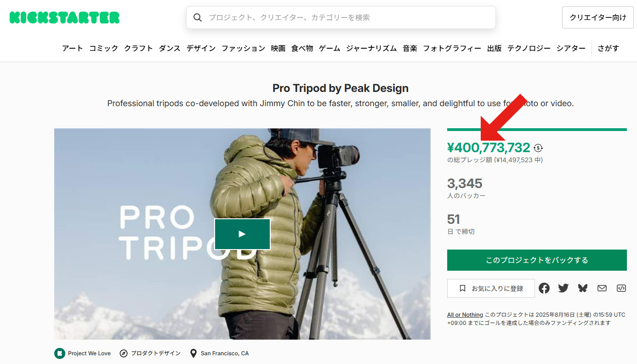Back this project with green button
This screenshot has height=364, width=637.
coord(537,260)
